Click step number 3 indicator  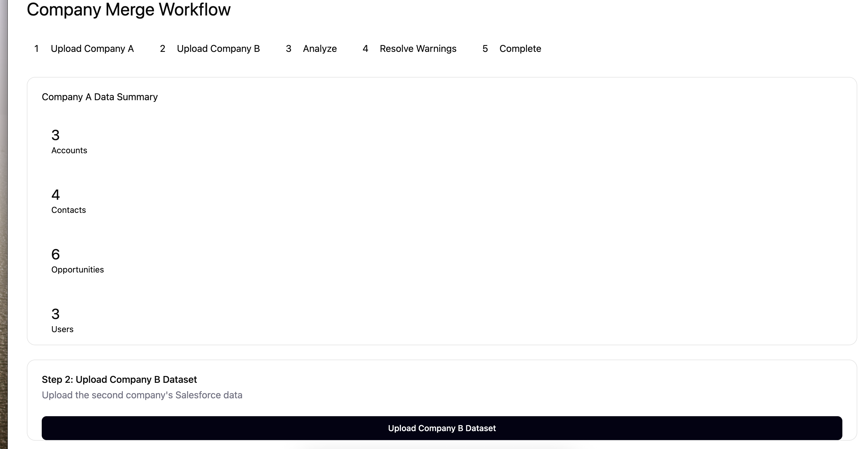click(x=289, y=49)
